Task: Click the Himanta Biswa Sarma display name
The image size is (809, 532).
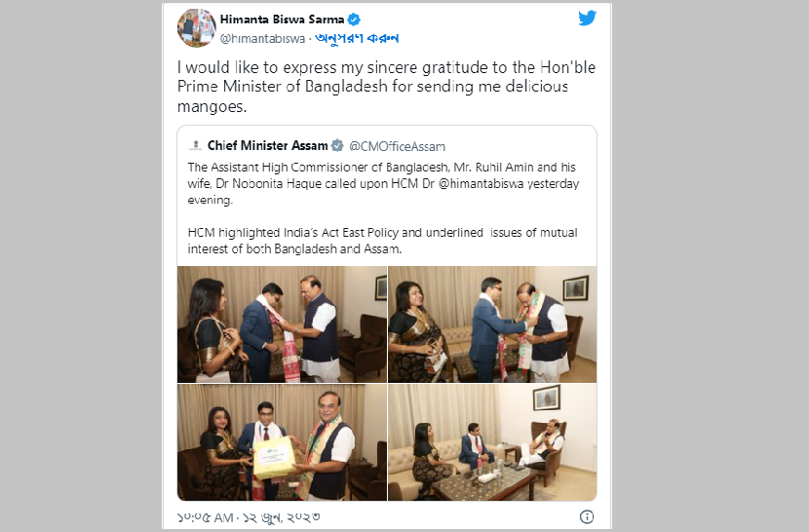Action: [x=283, y=19]
